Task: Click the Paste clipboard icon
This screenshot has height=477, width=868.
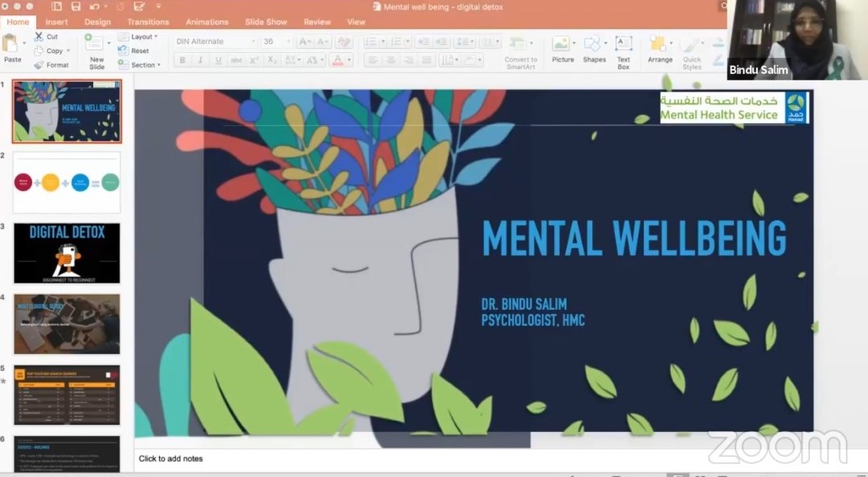Action: [x=12, y=43]
